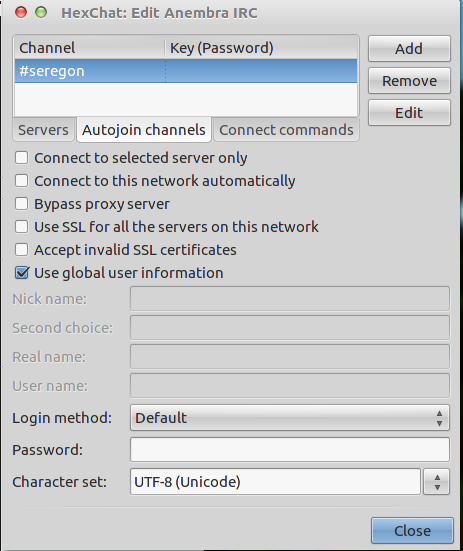Enable Use SSL for all servers
Viewport: 463px width, 551px height.
(21, 227)
